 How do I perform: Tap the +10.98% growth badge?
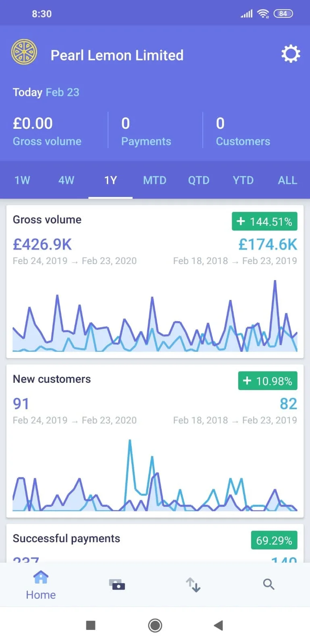click(x=268, y=381)
